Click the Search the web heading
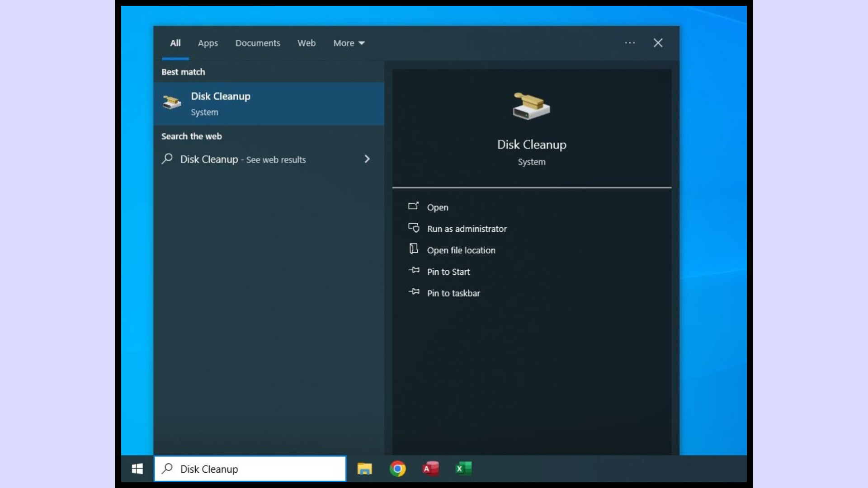Image resolution: width=868 pixels, height=488 pixels. tap(192, 136)
